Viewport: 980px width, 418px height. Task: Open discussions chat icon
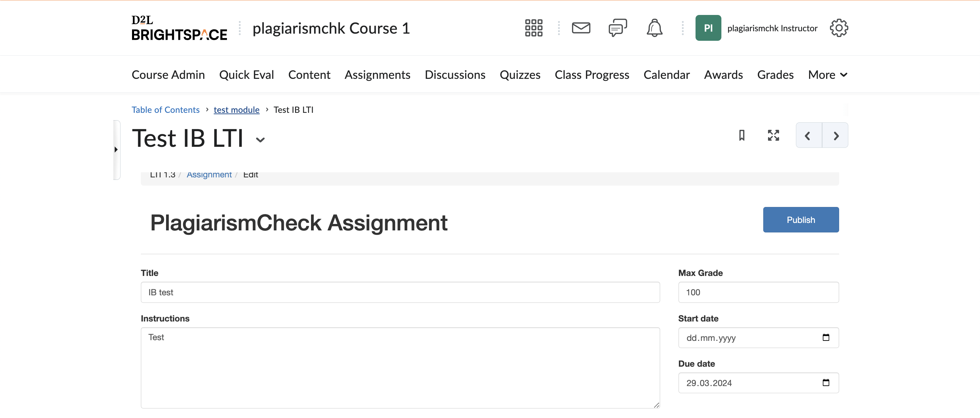tap(618, 28)
